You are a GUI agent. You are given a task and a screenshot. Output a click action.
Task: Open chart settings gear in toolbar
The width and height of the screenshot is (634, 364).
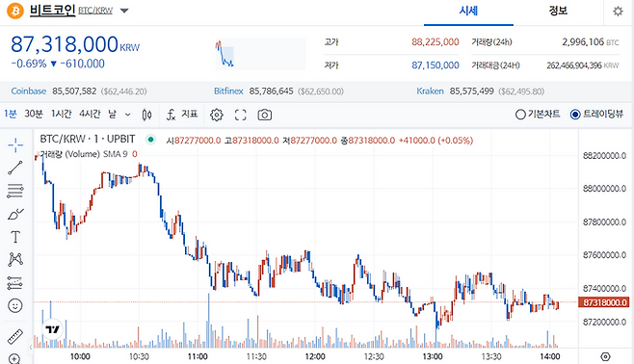pos(217,116)
